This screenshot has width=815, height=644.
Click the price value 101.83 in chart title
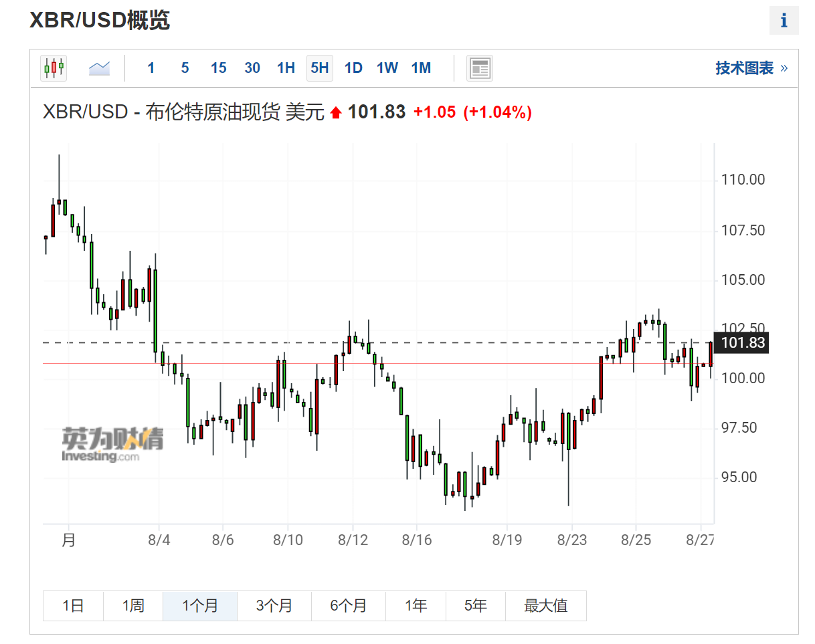pyautogui.click(x=377, y=112)
